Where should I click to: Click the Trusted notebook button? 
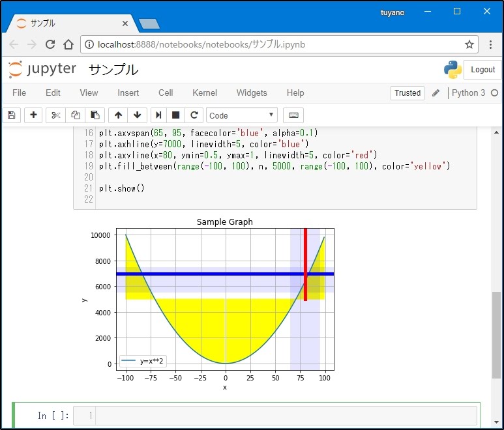coord(408,93)
